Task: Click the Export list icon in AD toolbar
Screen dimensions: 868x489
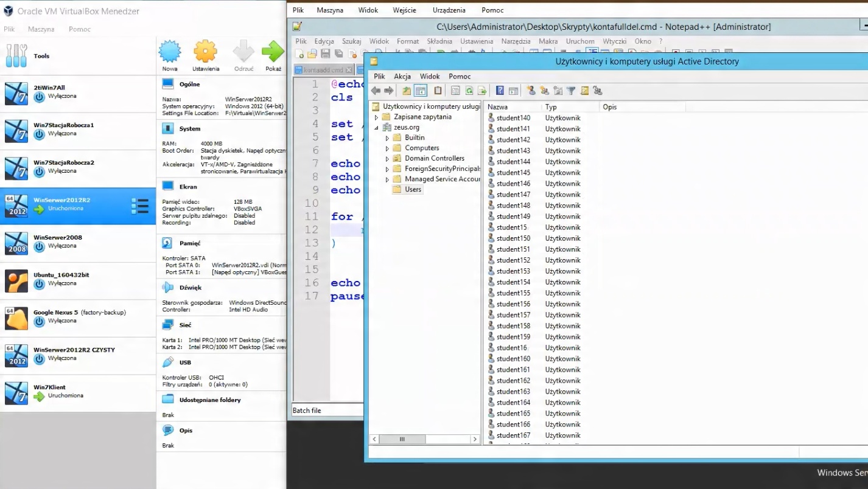Action: tap(482, 91)
